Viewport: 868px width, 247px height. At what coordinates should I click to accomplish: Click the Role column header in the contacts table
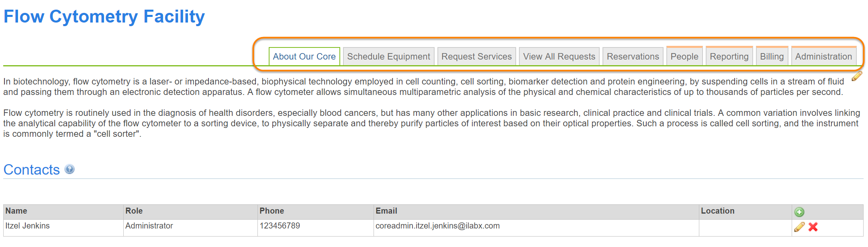click(134, 211)
